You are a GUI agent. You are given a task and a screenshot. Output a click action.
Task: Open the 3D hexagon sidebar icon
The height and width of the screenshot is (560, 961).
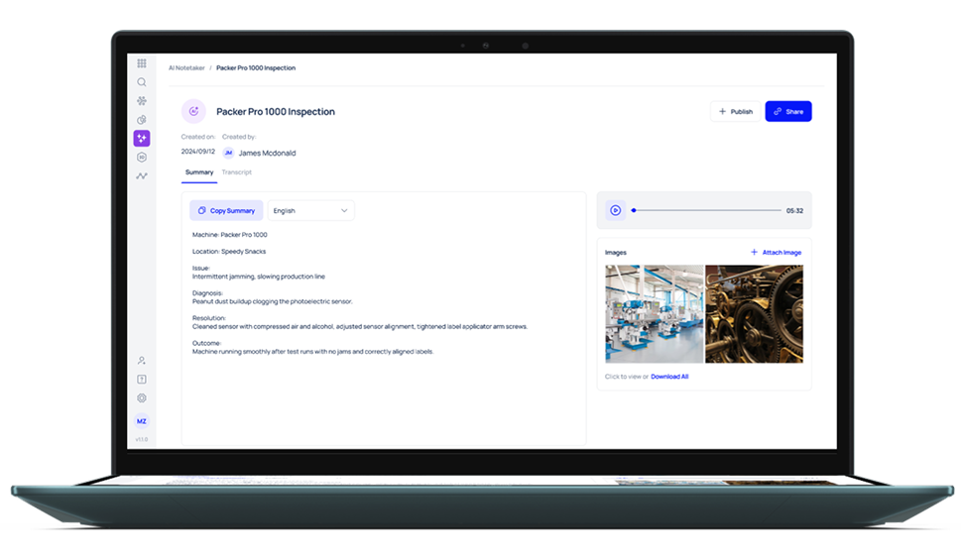(x=142, y=157)
